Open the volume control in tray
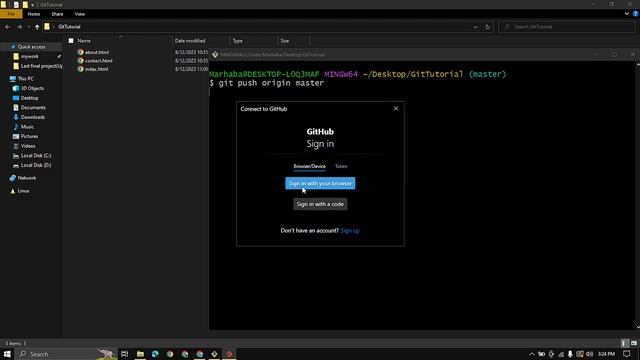 click(x=589, y=354)
